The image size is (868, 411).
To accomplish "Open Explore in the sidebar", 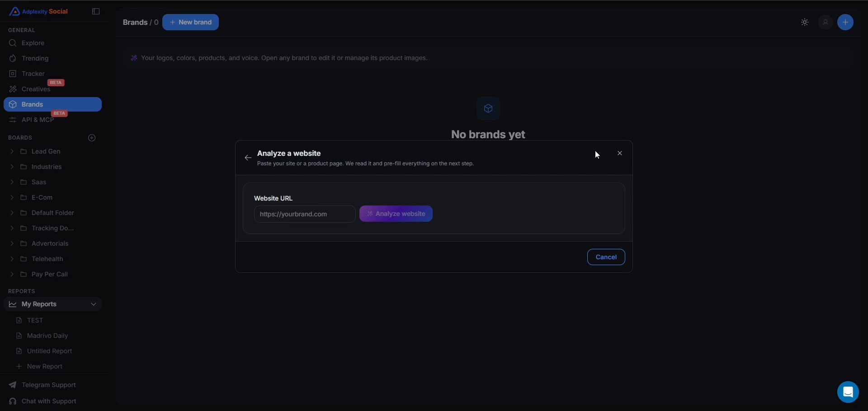I will (x=52, y=43).
